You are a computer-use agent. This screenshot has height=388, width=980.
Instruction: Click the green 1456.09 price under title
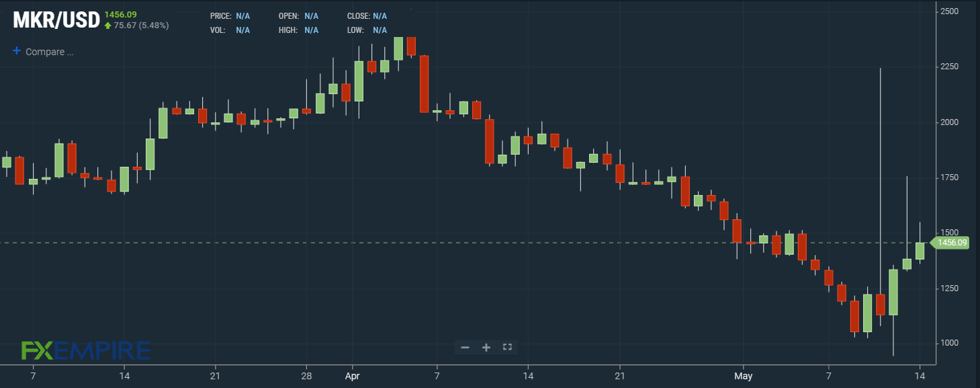[120, 14]
